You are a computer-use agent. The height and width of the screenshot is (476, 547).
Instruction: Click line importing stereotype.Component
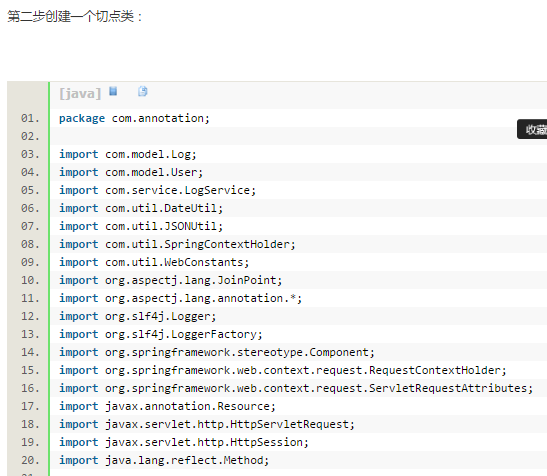[217, 352]
